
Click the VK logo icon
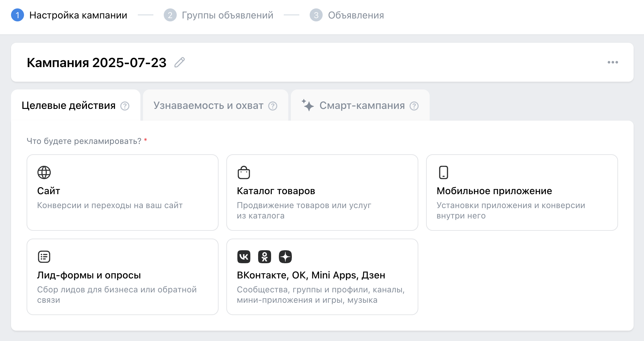pyautogui.click(x=244, y=257)
